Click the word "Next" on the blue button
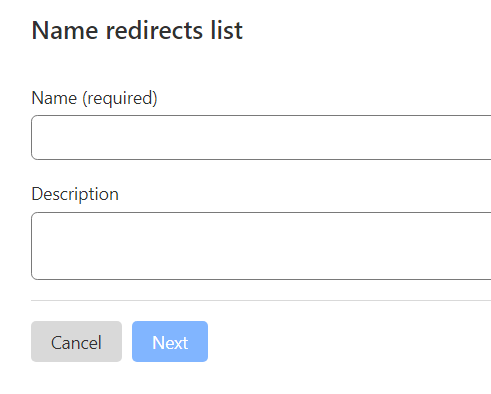 170,343
